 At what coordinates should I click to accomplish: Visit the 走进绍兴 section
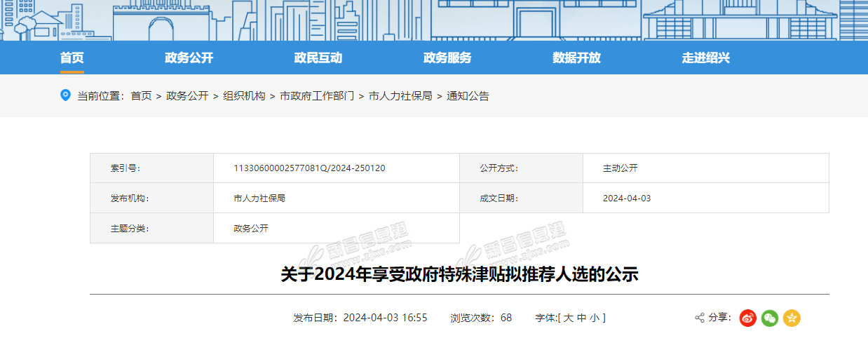(x=705, y=58)
